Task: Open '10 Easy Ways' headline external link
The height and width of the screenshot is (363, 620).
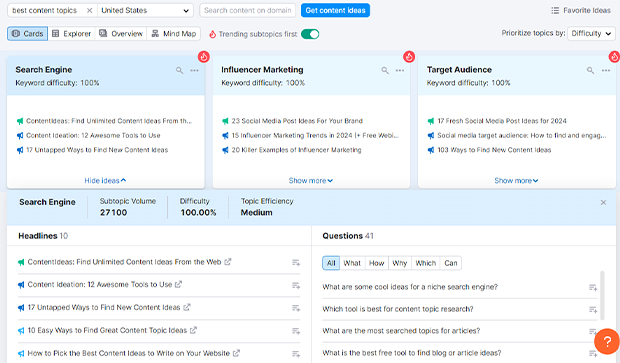Action: pos(193,330)
